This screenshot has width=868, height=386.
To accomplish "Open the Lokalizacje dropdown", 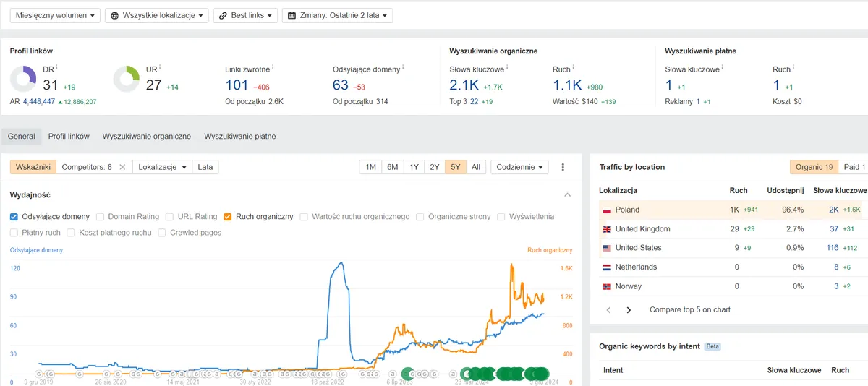I will (x=162, y=167).
